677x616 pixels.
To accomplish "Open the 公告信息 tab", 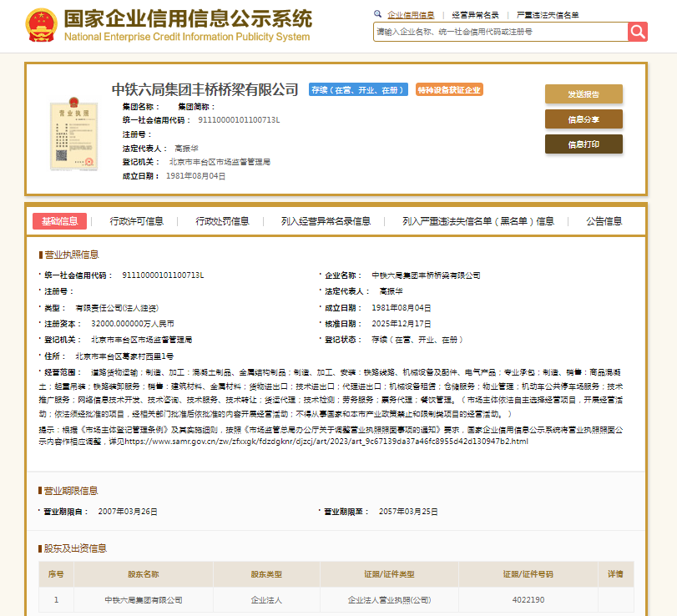I will [x=604, y=221].
